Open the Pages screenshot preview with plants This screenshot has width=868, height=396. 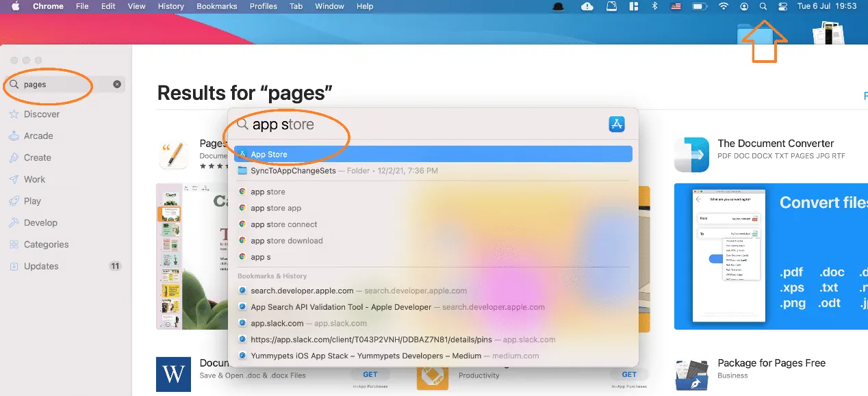(192, 256)
